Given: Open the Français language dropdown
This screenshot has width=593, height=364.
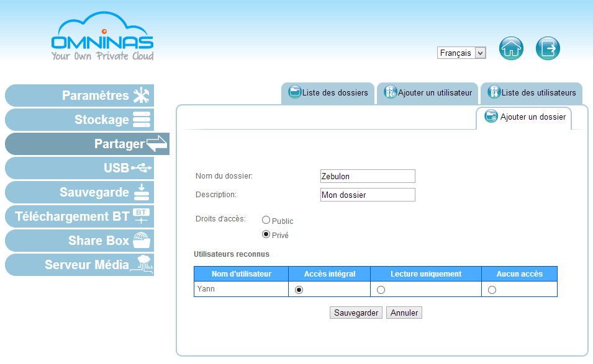Looking at the screenshot, I should pos(461,53).
